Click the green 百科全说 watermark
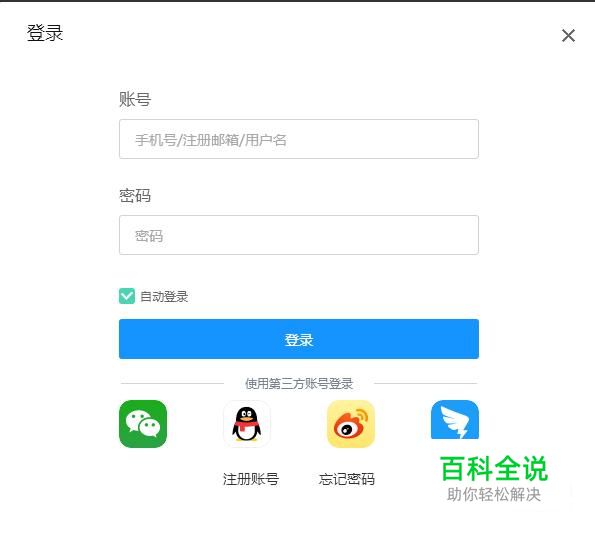This screenshot has height=536, width=595. (494, 469)
